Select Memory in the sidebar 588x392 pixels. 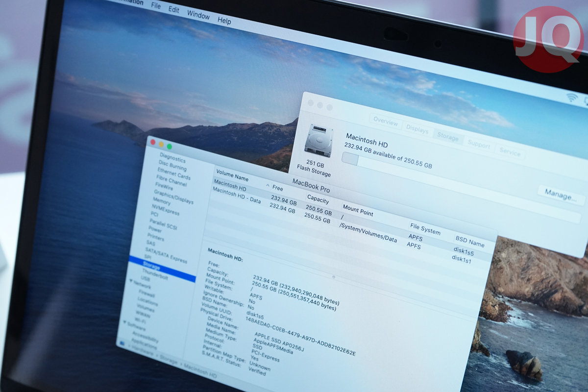point(162,201)
